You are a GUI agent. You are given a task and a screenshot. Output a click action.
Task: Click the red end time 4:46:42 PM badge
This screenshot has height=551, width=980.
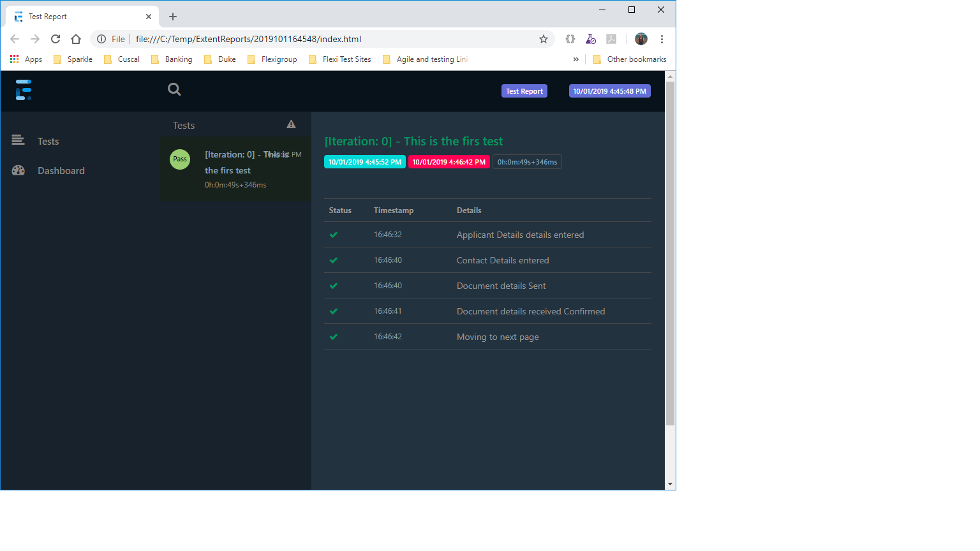tap(449, 162)
